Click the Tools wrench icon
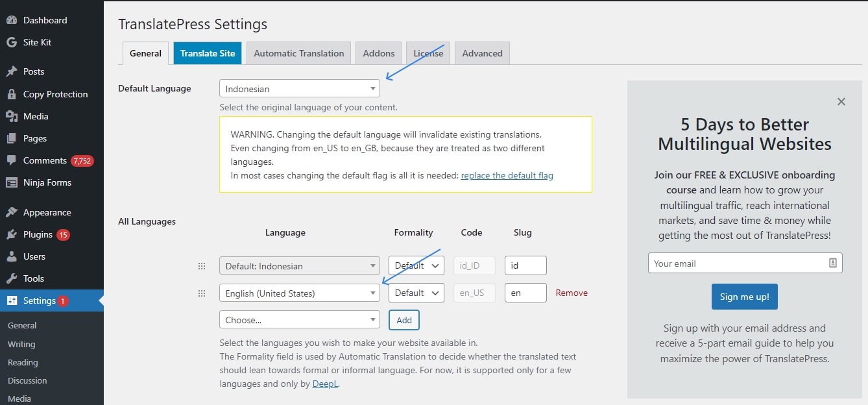Image resolution: width=868 pixels, height=405 pixels. pos(12,278)
